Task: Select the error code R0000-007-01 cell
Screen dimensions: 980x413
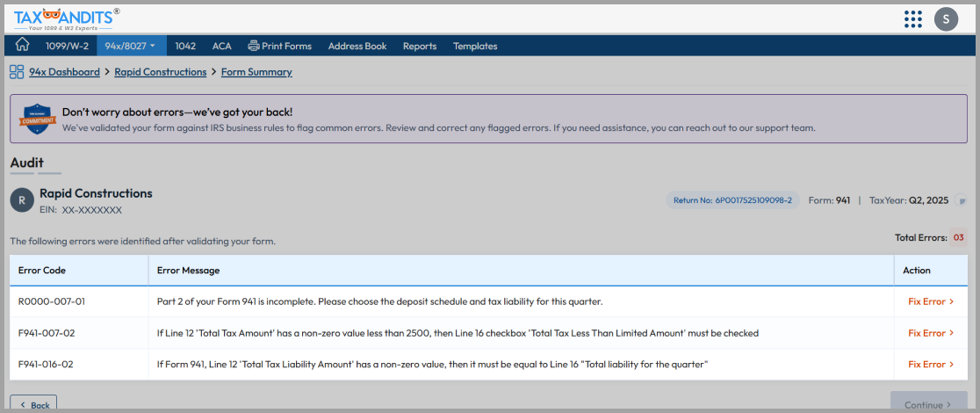Action: click(79, 301)
